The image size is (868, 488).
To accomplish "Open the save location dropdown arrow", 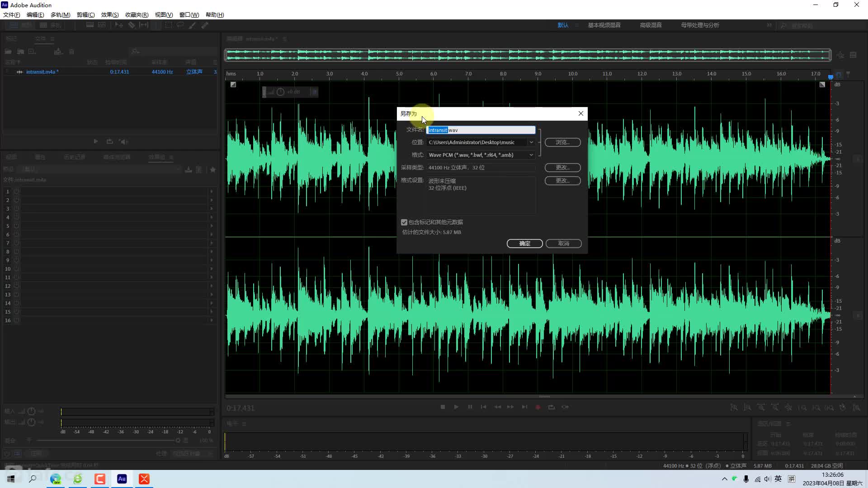I will (x=531, y=142).
